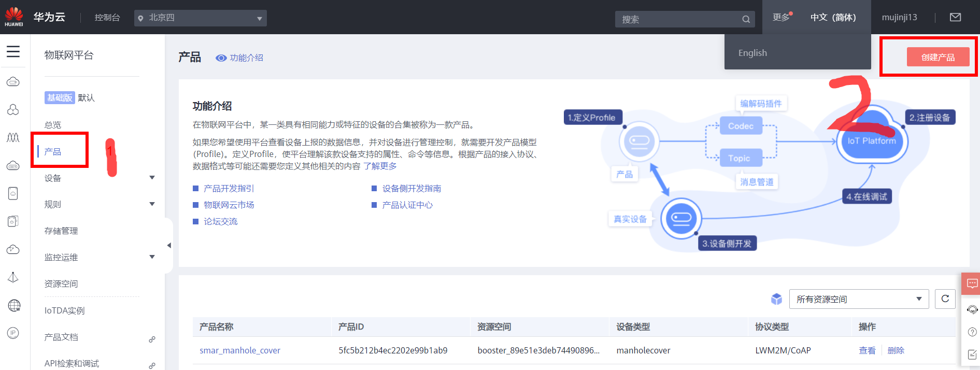980x370 pixels.
Task: Click the 产品ID column header
Action: (351, 327)
